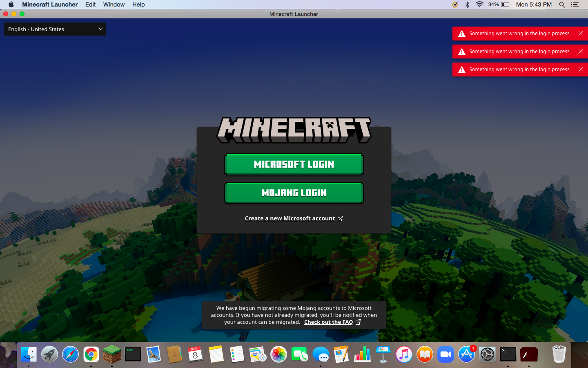Click the Wi-Fi status icon
This screenshot has width=588, height=368.
(480, 4)
